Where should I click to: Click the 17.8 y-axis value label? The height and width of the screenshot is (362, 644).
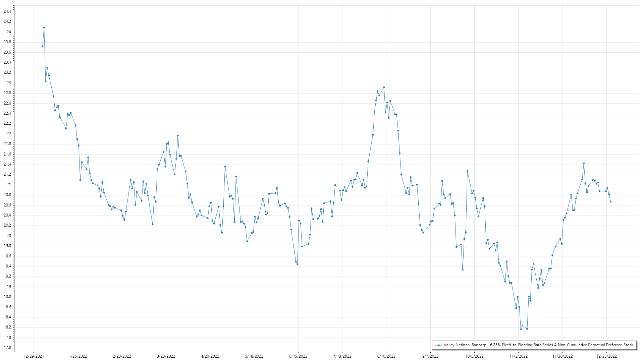7,348
